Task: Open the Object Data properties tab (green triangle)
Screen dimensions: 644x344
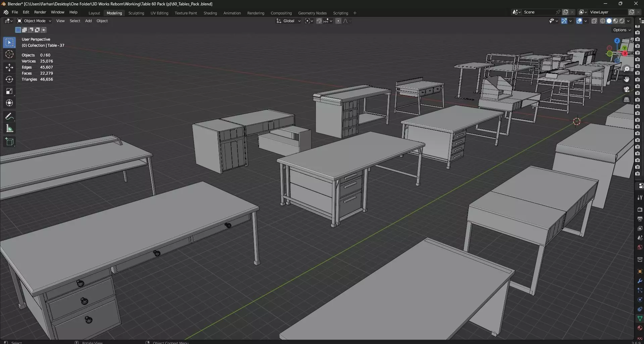Action: click(640, 318)
